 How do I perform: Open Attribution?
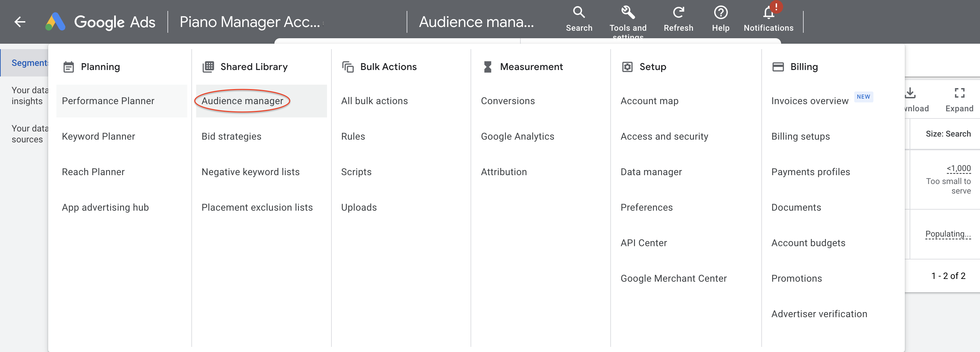click(x=504, y=172)
